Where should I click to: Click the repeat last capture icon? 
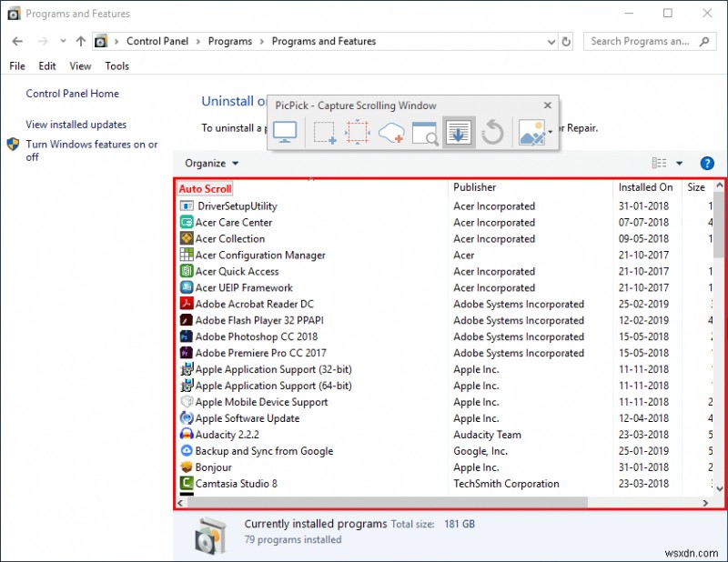[x=491, y=131]
